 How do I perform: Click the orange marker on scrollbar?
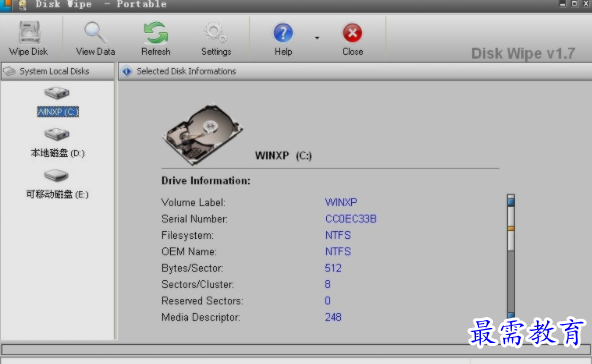point(511,228)
